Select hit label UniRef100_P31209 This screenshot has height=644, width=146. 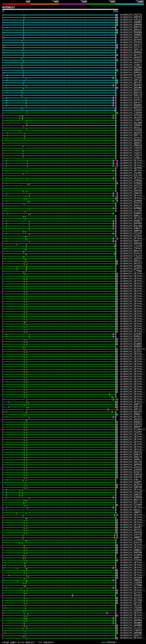coord(131,256)
